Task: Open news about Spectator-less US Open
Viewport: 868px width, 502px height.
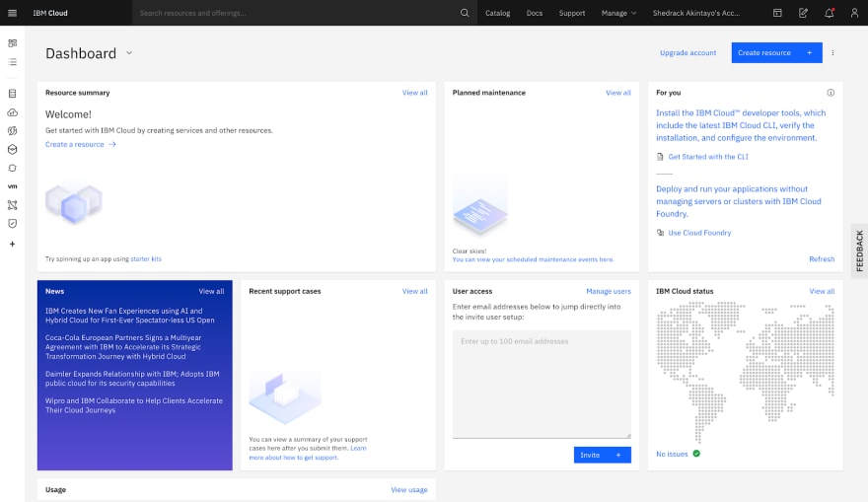Action: pos(130,316)
